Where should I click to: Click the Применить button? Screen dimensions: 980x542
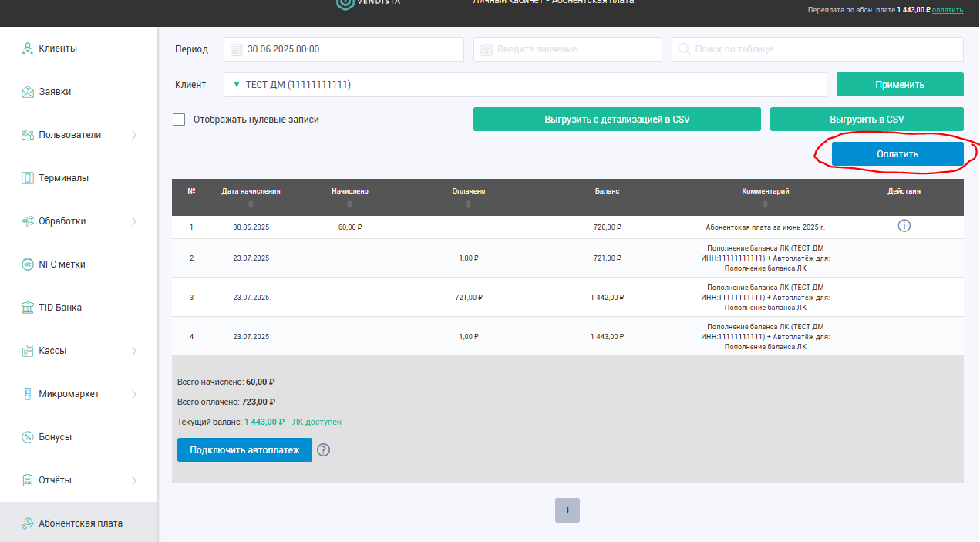900,85
